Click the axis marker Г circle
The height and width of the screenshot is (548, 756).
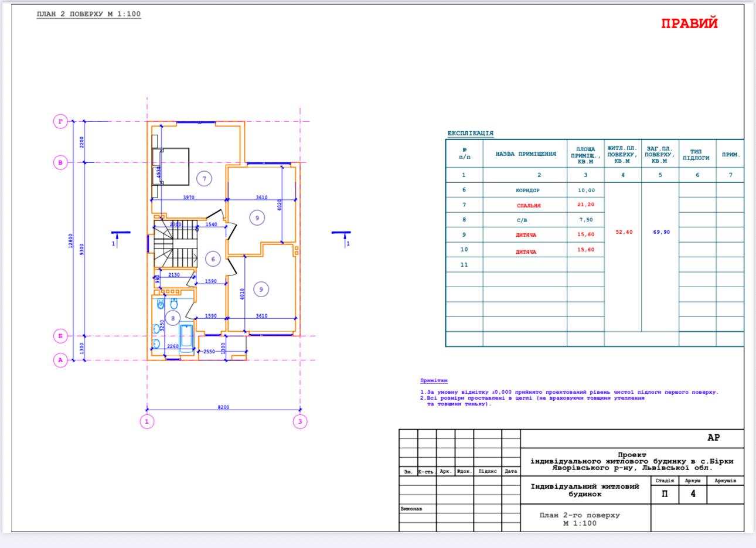[x=60, y=121]
